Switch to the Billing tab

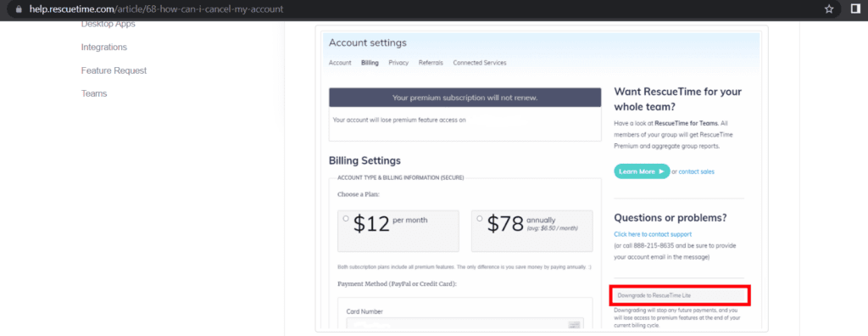(x=370, y=63)
